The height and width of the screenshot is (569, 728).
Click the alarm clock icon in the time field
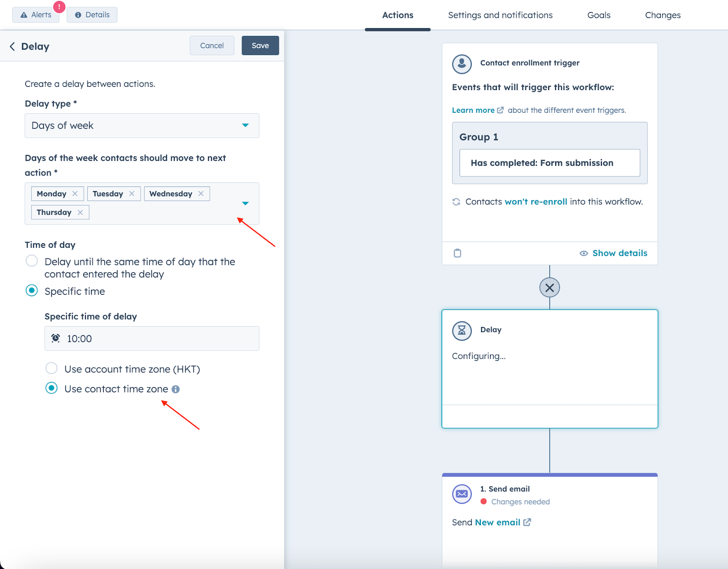click(55, 338)
